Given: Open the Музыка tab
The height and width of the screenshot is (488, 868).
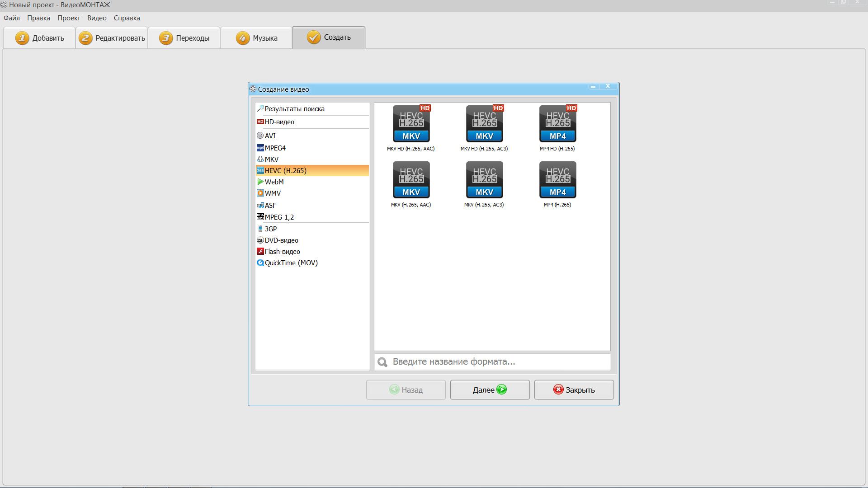Looking at the screenshot, I should [x=256, y=38].
